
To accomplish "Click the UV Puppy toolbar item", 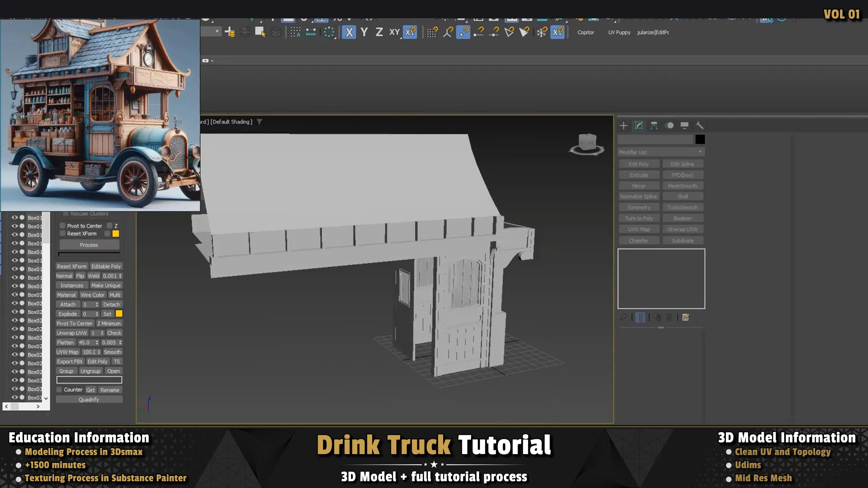I will (619, 33).
